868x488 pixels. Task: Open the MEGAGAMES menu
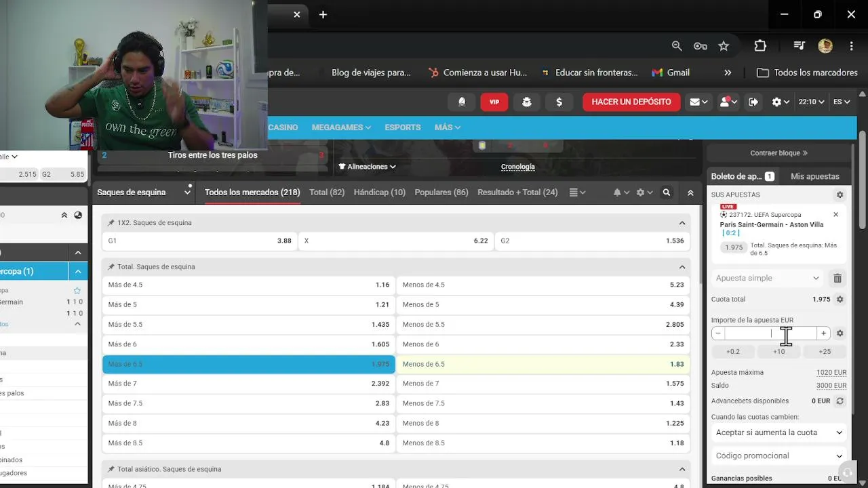(x=341, y=127)
